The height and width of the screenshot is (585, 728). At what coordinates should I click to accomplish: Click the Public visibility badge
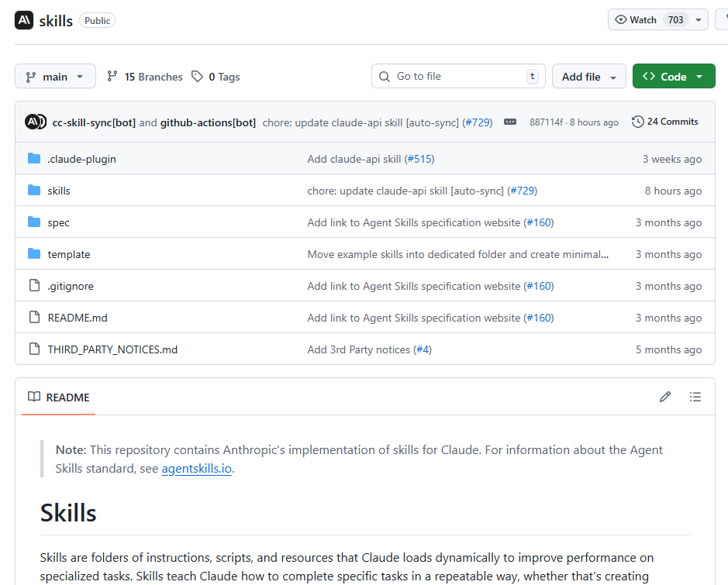click(97, 21)
